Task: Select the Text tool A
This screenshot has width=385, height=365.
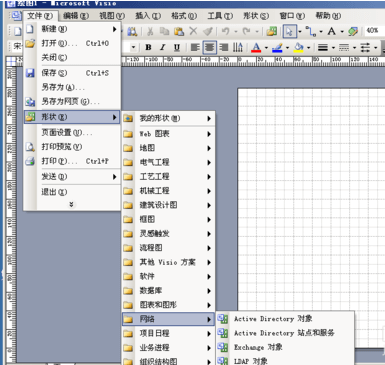Action: (331, 31)
